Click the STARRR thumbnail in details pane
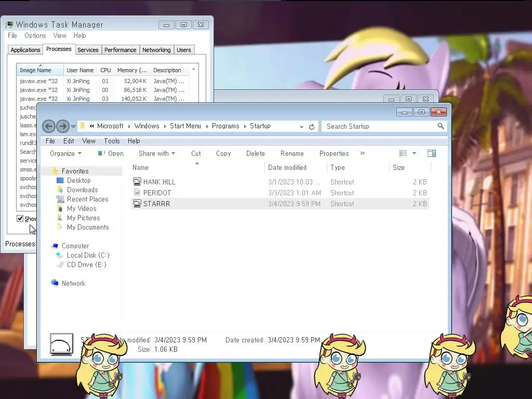The width and height of the screenshot is (532, 399). point(61,344)
